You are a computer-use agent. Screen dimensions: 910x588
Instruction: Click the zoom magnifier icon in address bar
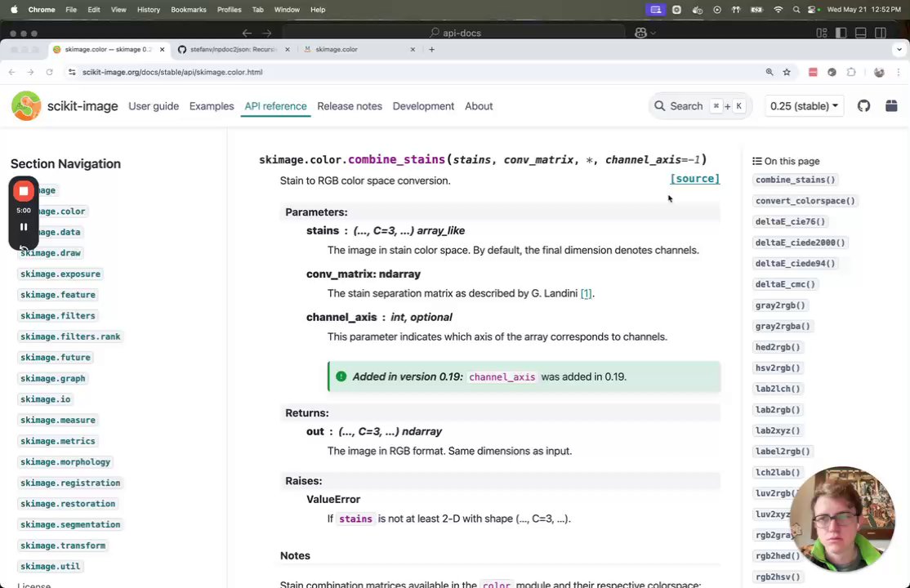(769, 72)
